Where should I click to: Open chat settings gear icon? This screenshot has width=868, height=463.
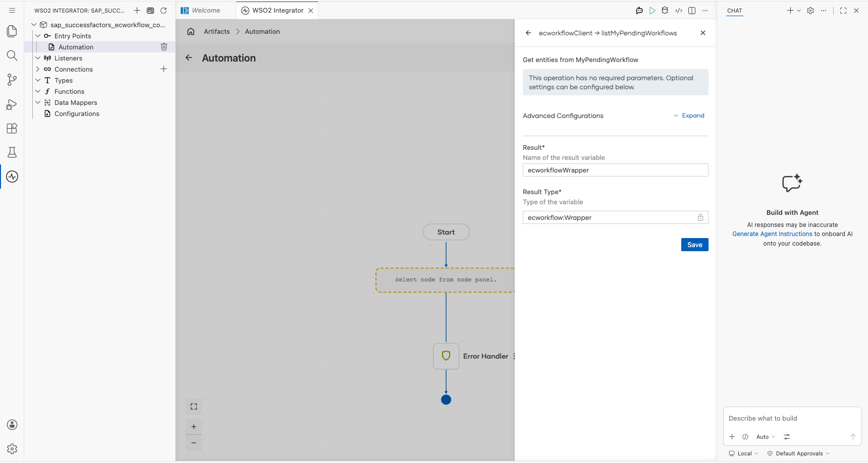810,11
